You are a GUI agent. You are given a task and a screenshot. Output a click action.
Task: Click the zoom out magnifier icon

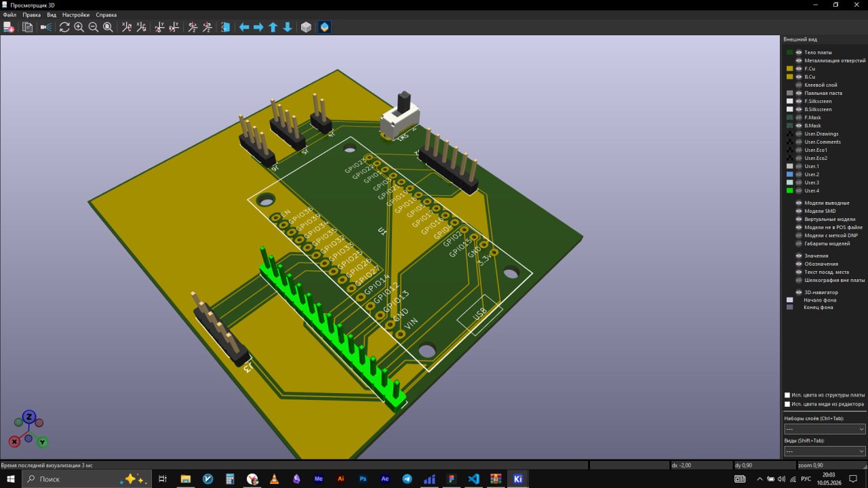pyautogui.click(x=94, y=27)
